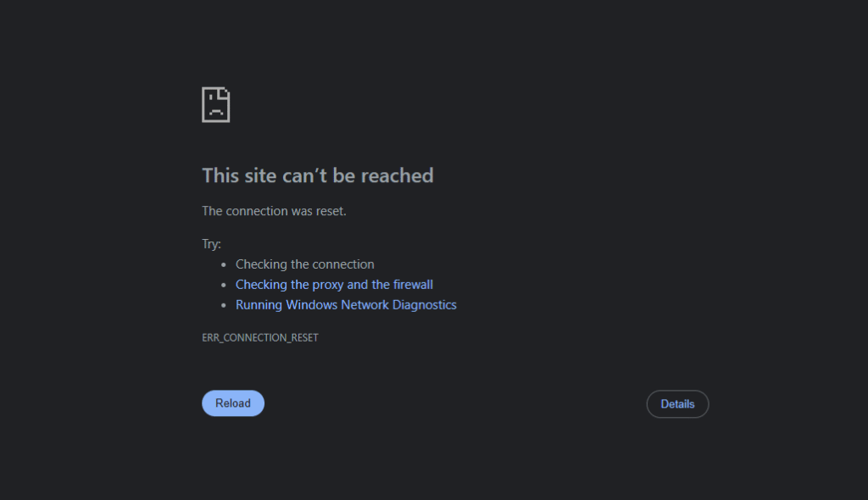Click the word "reached" in the heading
The image size is (868, 500).
point(398,175)
